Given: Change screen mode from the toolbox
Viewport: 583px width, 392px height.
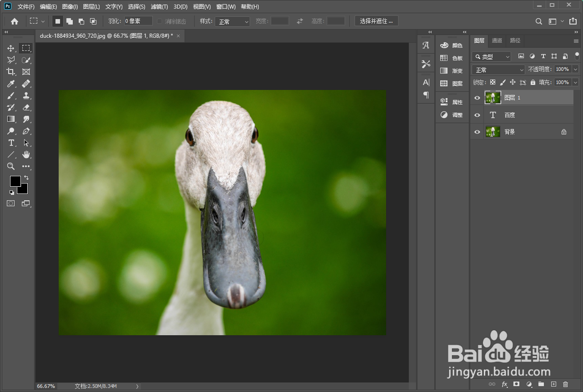Looking at the screenshot, I should tap(26, 203).
